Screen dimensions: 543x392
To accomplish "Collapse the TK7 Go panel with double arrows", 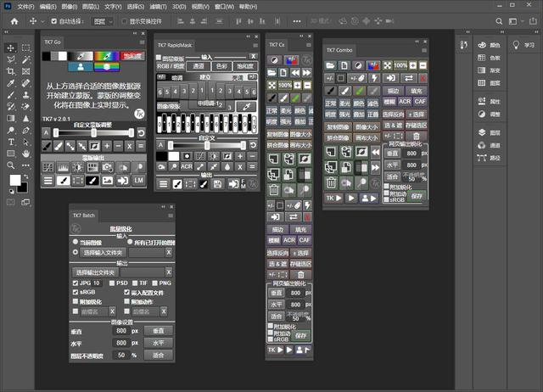I will (135, 34).
